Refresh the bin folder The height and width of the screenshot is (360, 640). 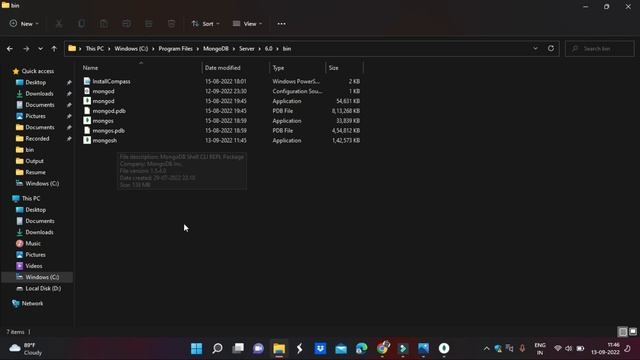tap(551, 49)
